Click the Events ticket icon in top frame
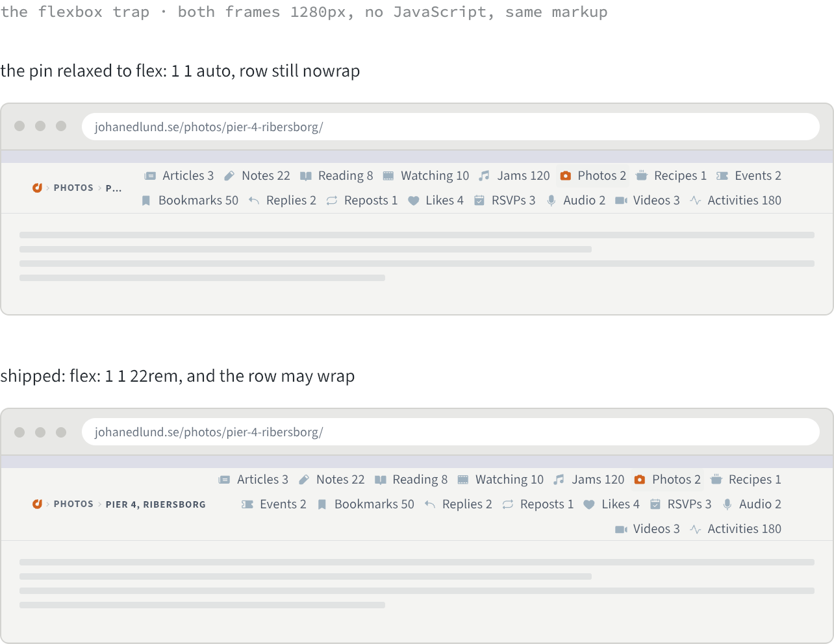Image resolution: width=834 pixels, height=644 pixels. click(x=722, y=176)
